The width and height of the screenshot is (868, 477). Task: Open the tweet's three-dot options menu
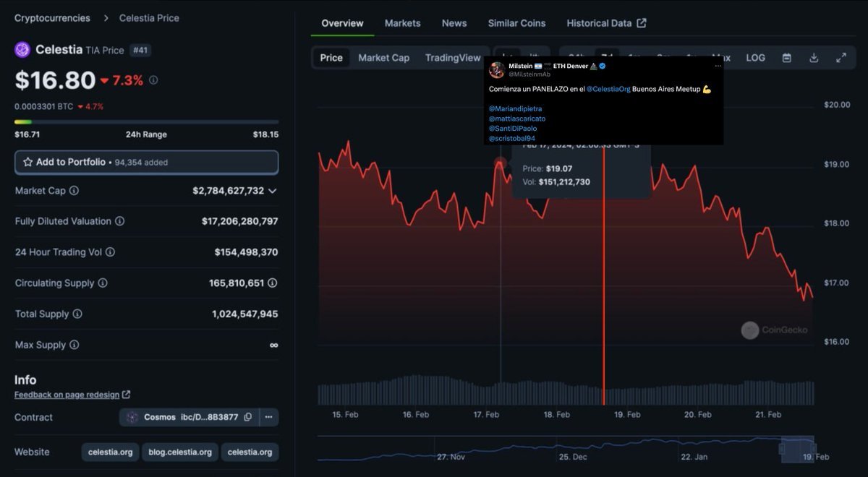click(718, 66)
